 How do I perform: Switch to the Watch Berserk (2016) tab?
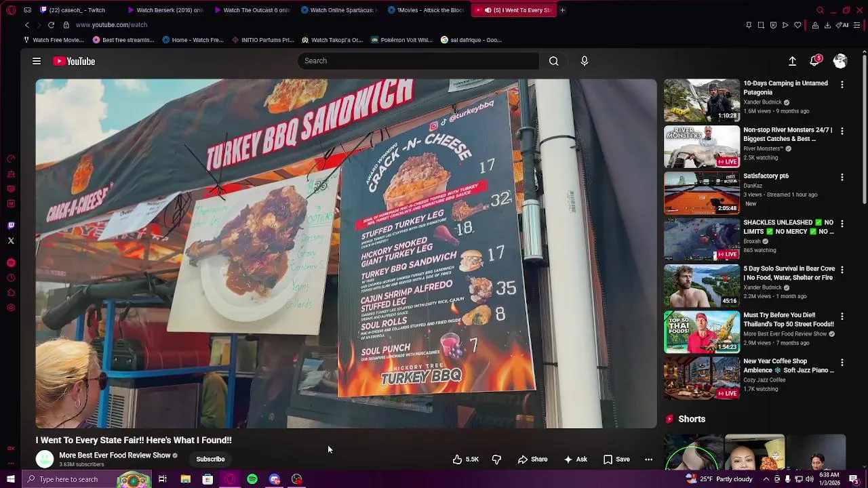(165, 10)
